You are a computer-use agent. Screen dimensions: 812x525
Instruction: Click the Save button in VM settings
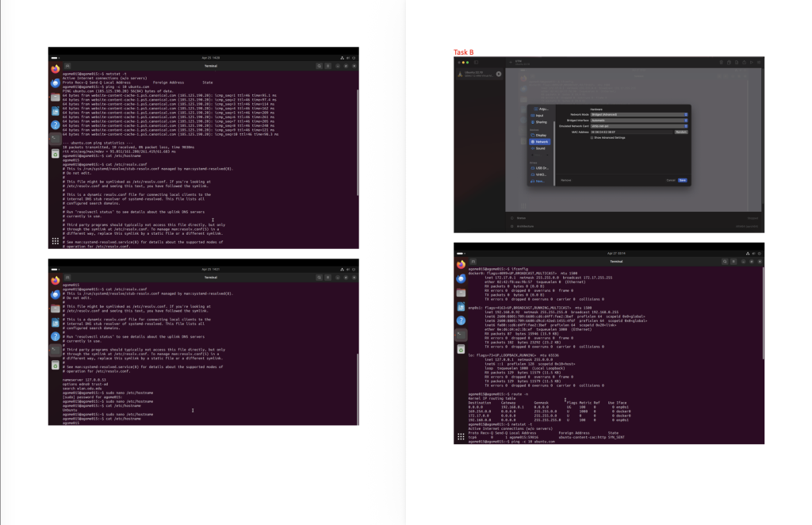(x=682, y=180)
